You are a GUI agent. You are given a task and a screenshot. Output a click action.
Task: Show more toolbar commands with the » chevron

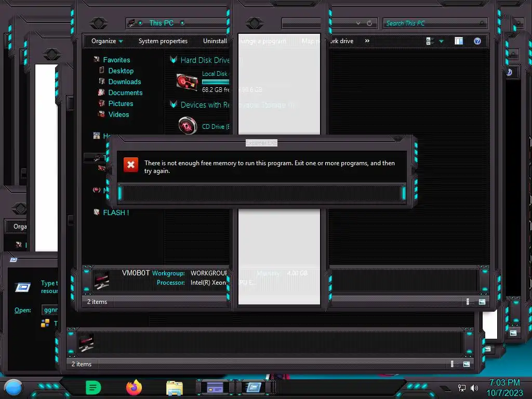point(367,41)
